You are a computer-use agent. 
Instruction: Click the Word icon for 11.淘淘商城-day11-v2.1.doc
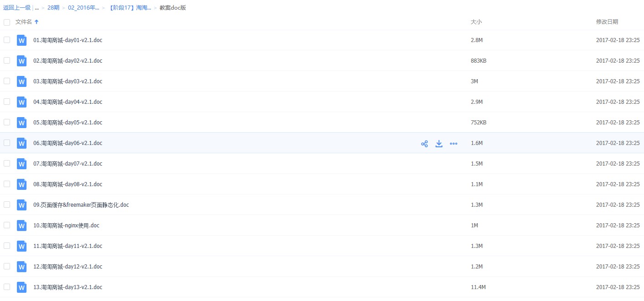(x=21, y=246)
